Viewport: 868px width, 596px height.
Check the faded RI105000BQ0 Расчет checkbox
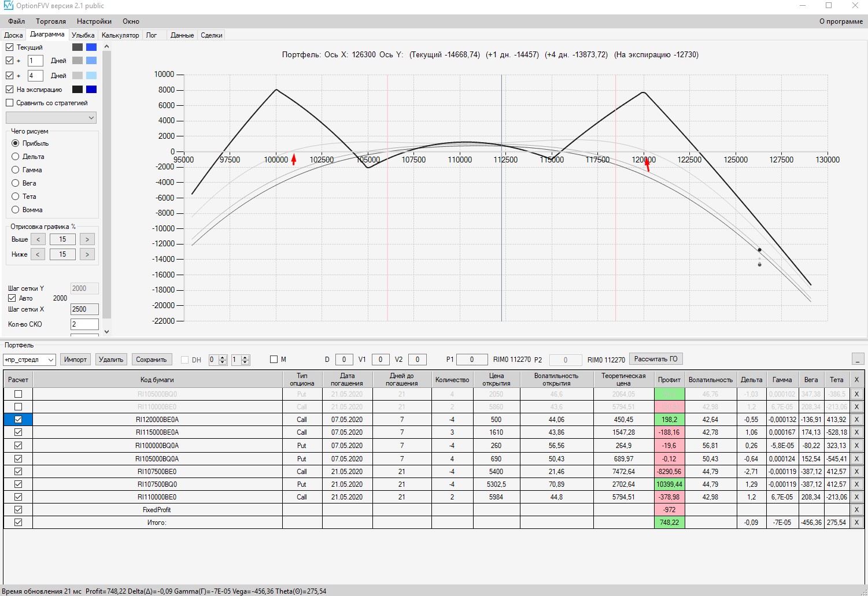click(x=19, y=394)
